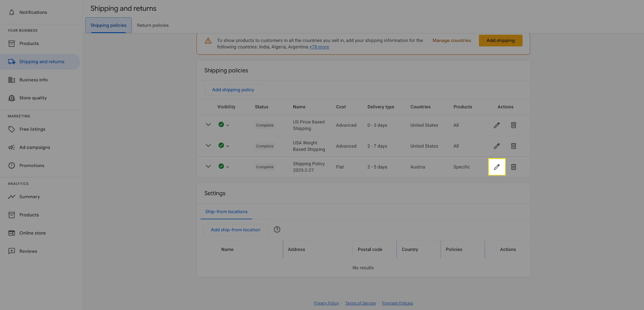Open Notifications bell icon
644x310 pixels.
tap(12, 12)
